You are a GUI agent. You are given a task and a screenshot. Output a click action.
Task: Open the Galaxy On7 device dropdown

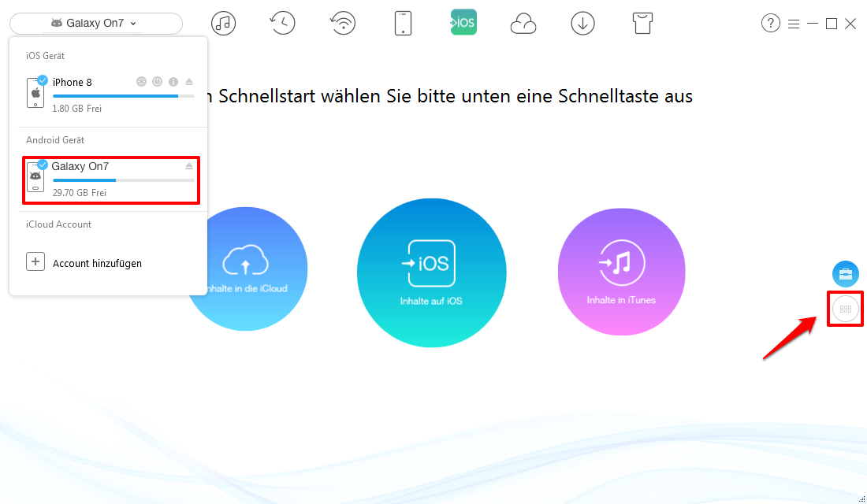(x=95, y=23)
